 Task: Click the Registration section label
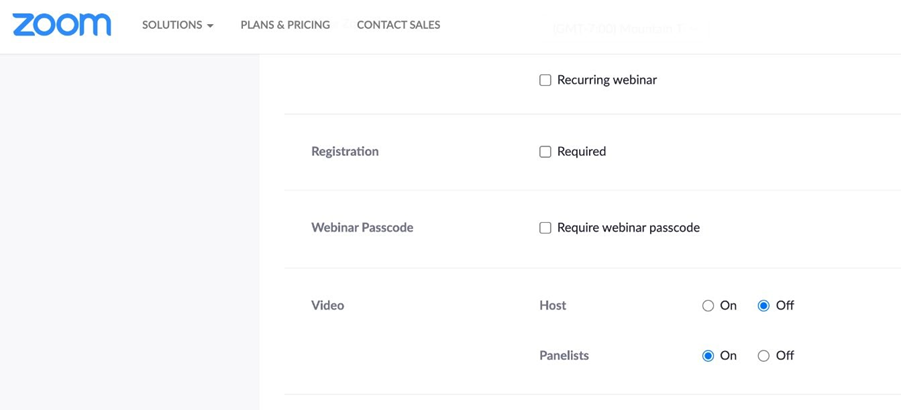[x=345, y=152]
